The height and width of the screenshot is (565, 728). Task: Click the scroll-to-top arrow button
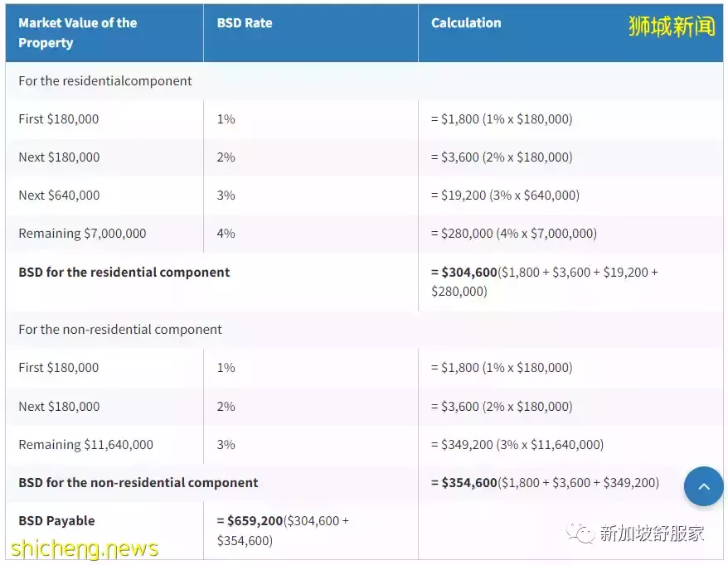[x=703, y=486]
